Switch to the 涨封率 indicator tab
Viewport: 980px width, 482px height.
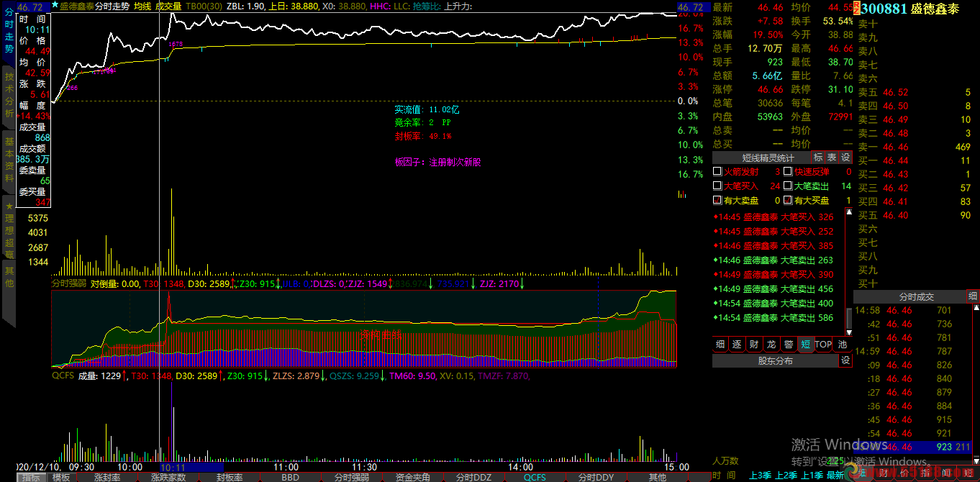click(107, 477)
